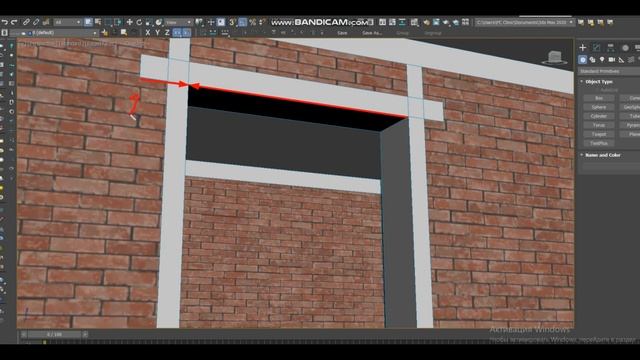640x360 pixels.
Task: Create a Torus primitive
Action: pyautogui.click(x=599, y=125)
